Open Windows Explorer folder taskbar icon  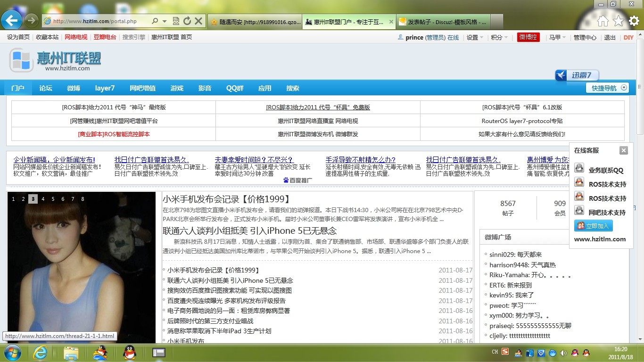point(71,353)
